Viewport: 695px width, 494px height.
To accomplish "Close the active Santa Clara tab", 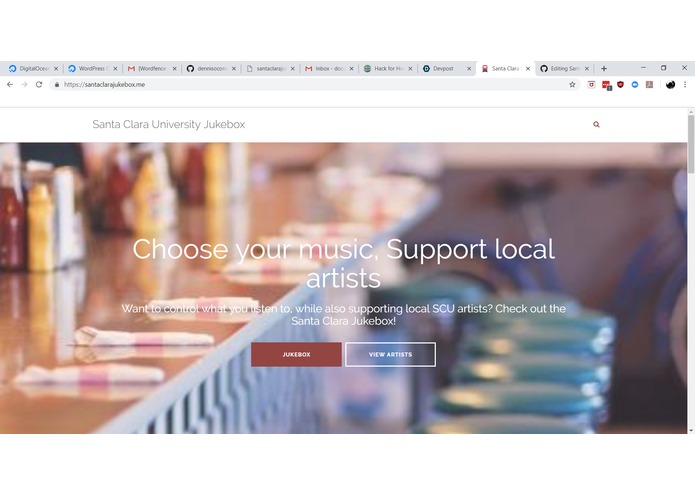I will click(528, 69).
